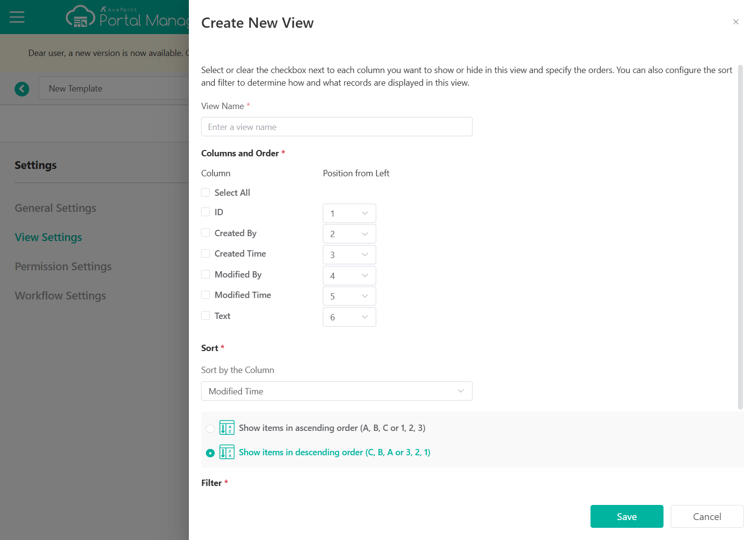
Task: Save the new view
Action: [x=627, y=517]
